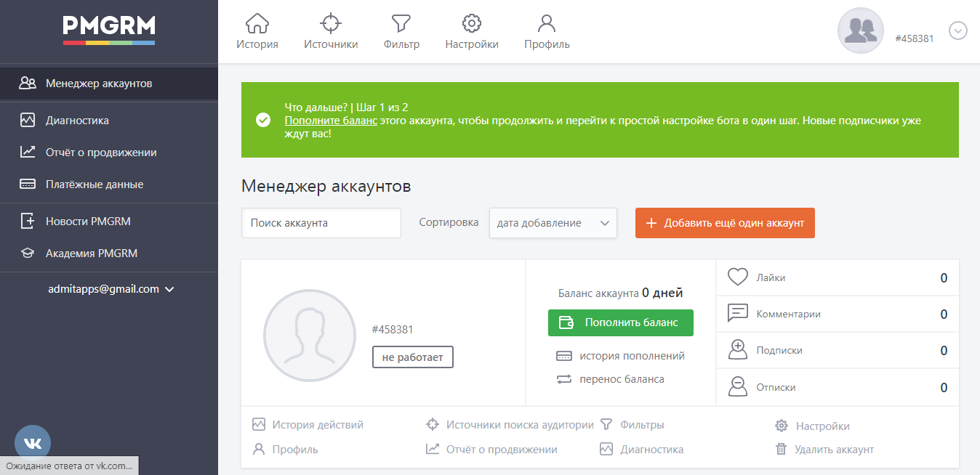Click the green banner checkmark icon
This screenshot has width=980, height=475.
[263, 120]
